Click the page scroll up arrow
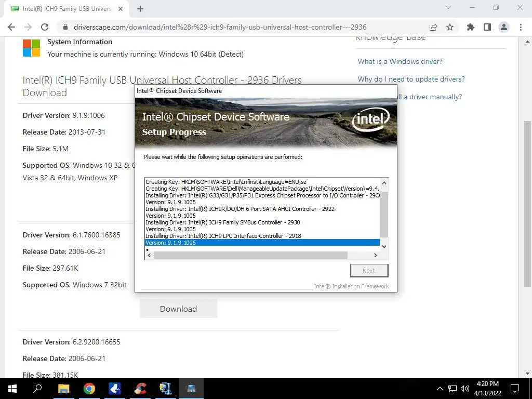The height and width of the screenshot is (399, 532). [x=527, y=42]
